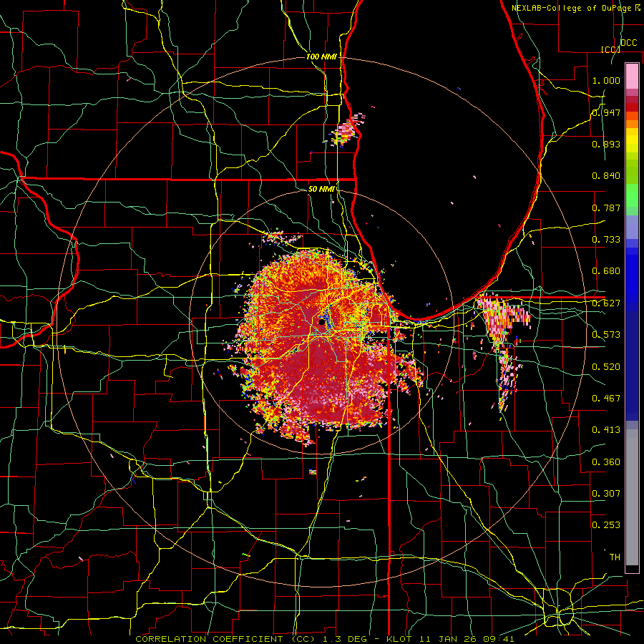Select the 0.253 scale value
The image size is (644, 644).
coord(606,525)
